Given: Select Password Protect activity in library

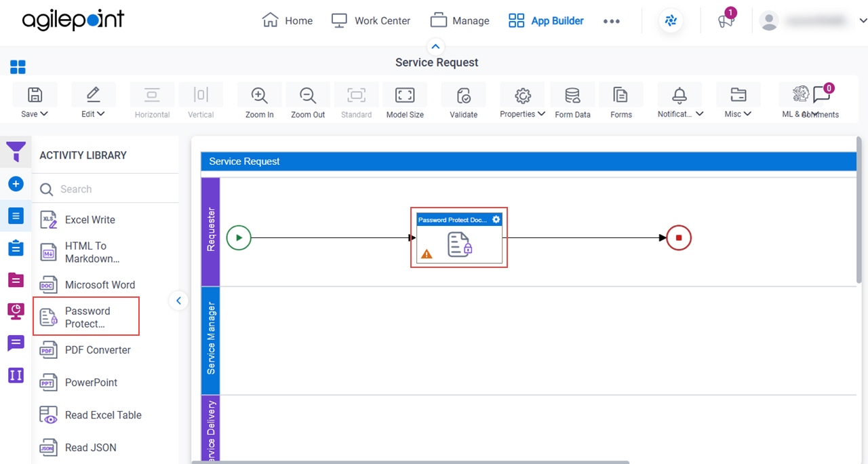Looking at the screenshot, I should pos(86,317).
